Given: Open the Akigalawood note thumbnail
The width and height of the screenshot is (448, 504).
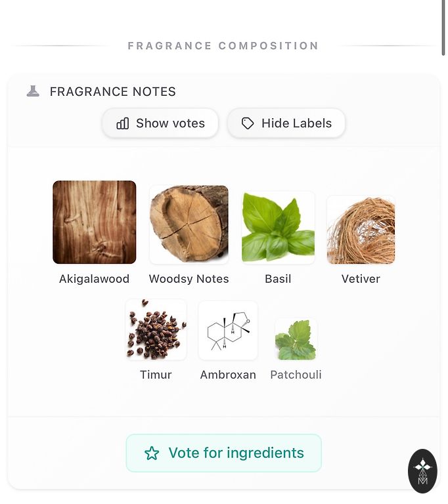Looking at the screenshot, I should (x=95, y=222).
